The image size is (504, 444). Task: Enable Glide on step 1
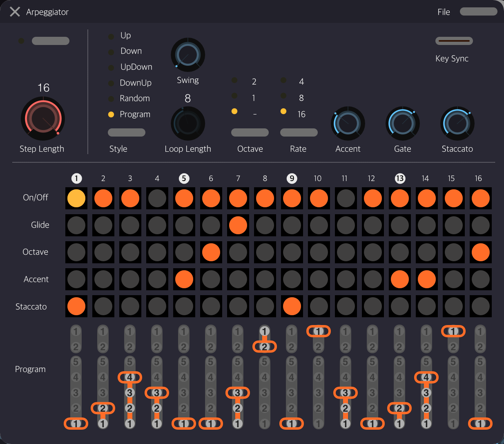[x=76, y=225]
